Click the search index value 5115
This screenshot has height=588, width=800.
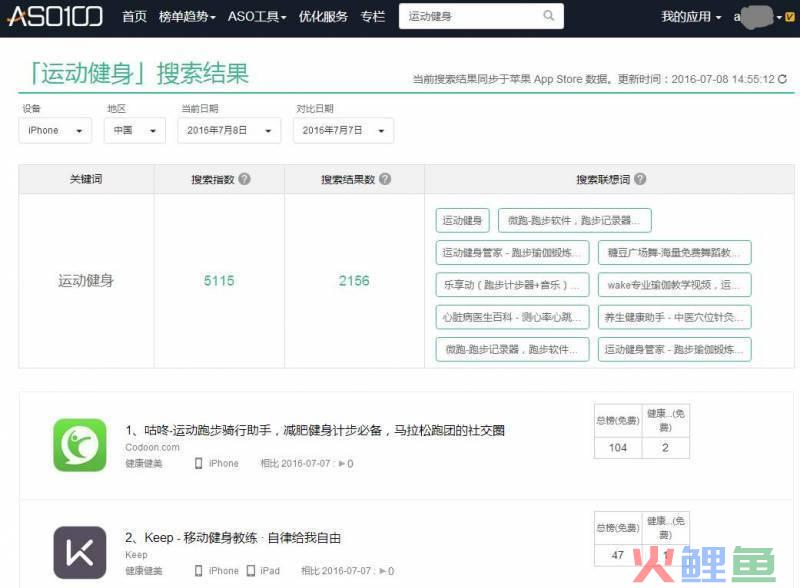click(x=219, y=281)
